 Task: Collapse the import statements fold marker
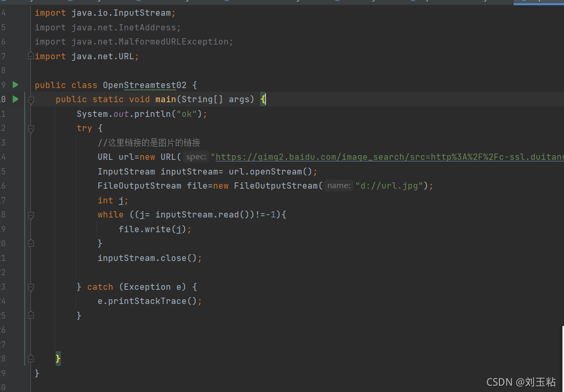click(x=31, y=56)
